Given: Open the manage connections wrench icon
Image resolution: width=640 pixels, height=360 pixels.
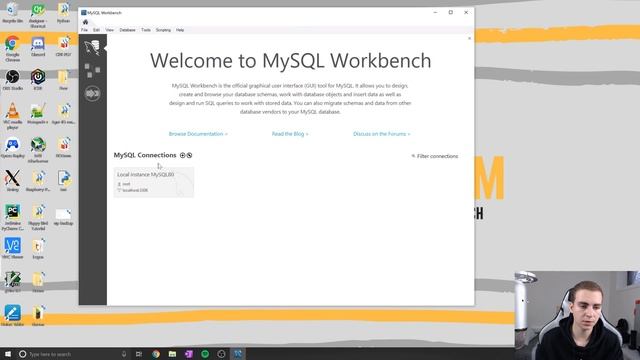Looking at the screenshot, I should point(189,155).
